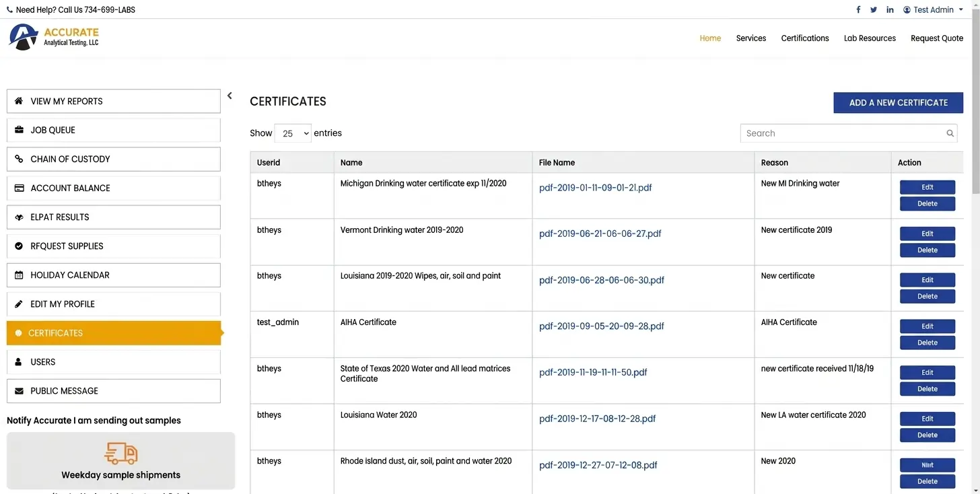Open the Services nav menu
The image size is (980, 494).
point(751,38)
